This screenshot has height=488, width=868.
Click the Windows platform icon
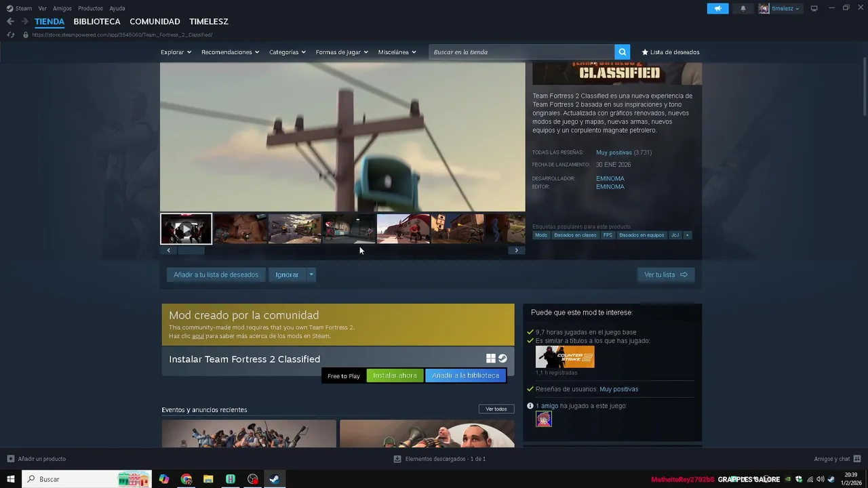(490, 359)
